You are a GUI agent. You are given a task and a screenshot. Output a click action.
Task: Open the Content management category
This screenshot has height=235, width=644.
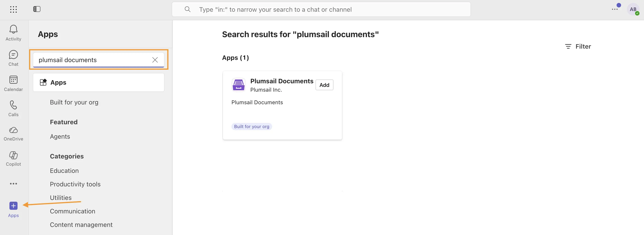coord(81,225)
